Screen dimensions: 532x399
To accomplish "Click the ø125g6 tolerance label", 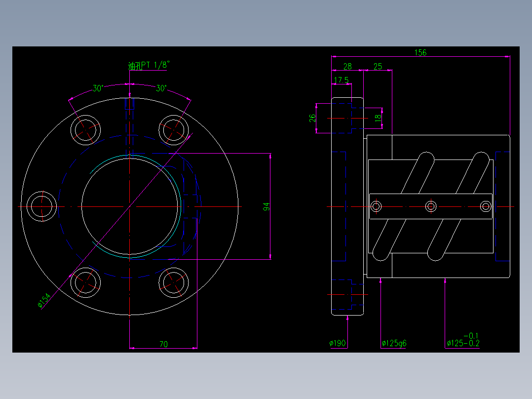I will [x=394, y=343].
